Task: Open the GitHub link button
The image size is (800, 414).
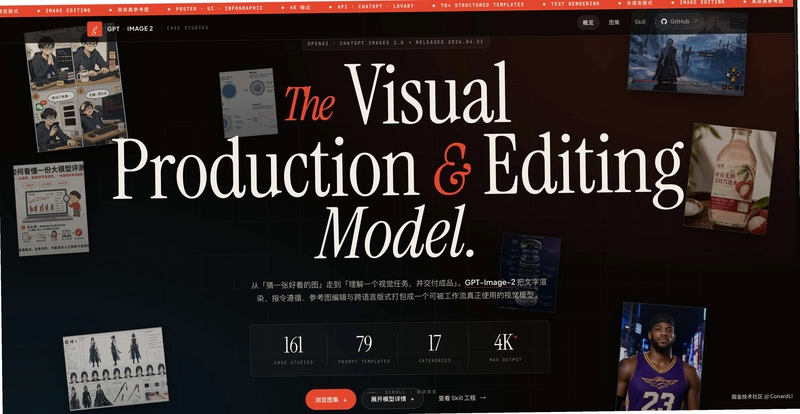Action: pyautogui.click(x=679, y=21)
